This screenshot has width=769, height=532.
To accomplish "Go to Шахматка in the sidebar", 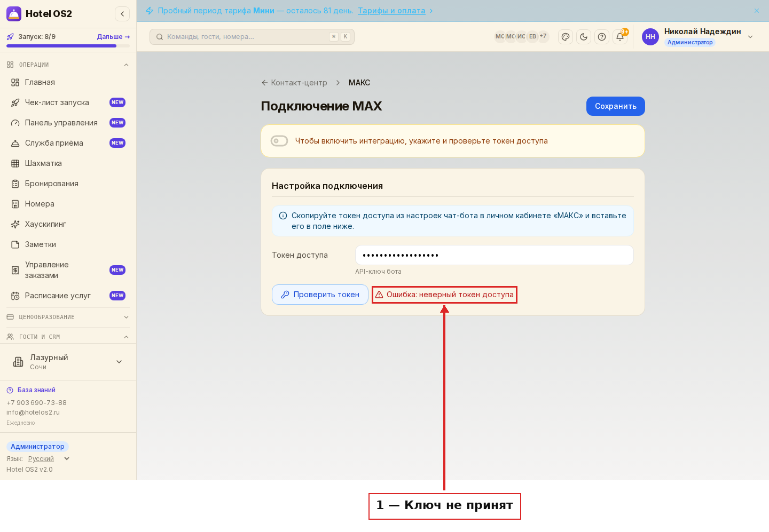I will coord(68,163).
